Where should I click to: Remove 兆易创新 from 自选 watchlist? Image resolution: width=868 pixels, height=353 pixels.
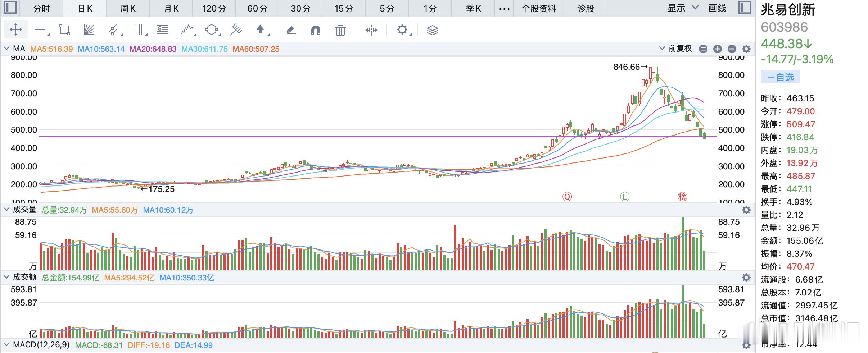point(781,77)
